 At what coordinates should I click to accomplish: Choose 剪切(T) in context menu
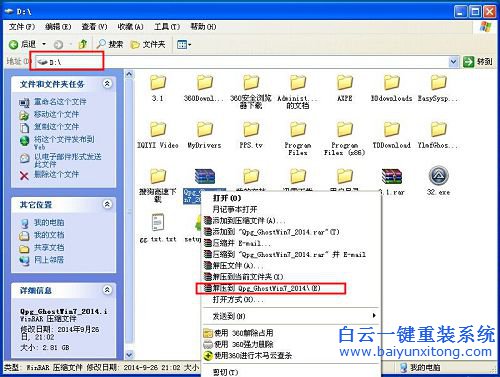[x=291, y=372]
